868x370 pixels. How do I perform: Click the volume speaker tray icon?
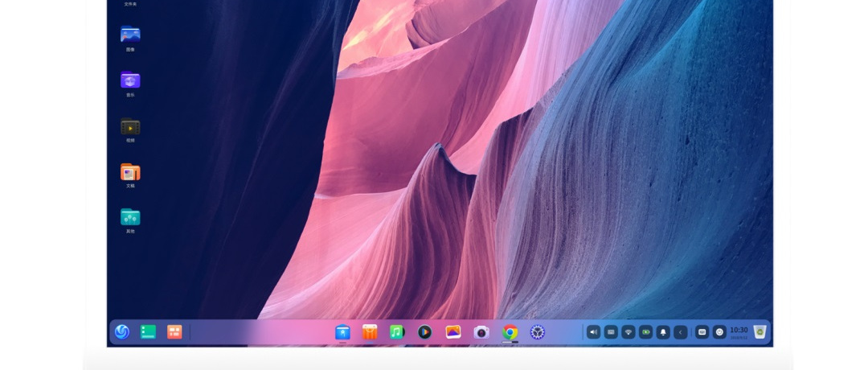click(x=593, y=332)
